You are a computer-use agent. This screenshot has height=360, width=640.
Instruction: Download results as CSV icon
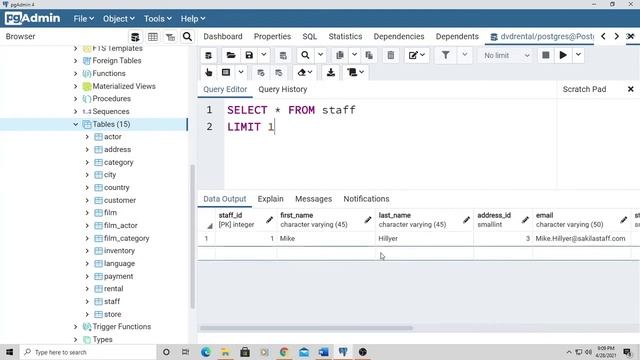click(x=331, y=72)
